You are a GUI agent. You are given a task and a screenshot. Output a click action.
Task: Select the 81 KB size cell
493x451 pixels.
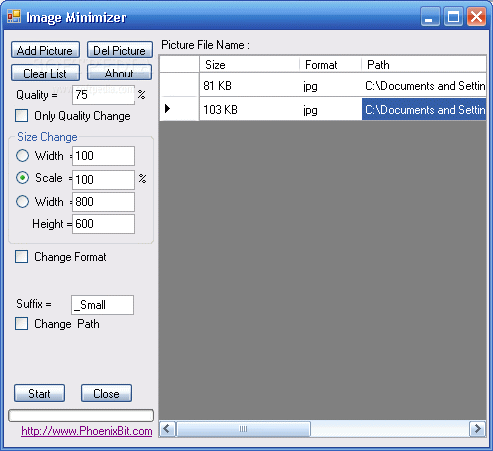[249, 86]
